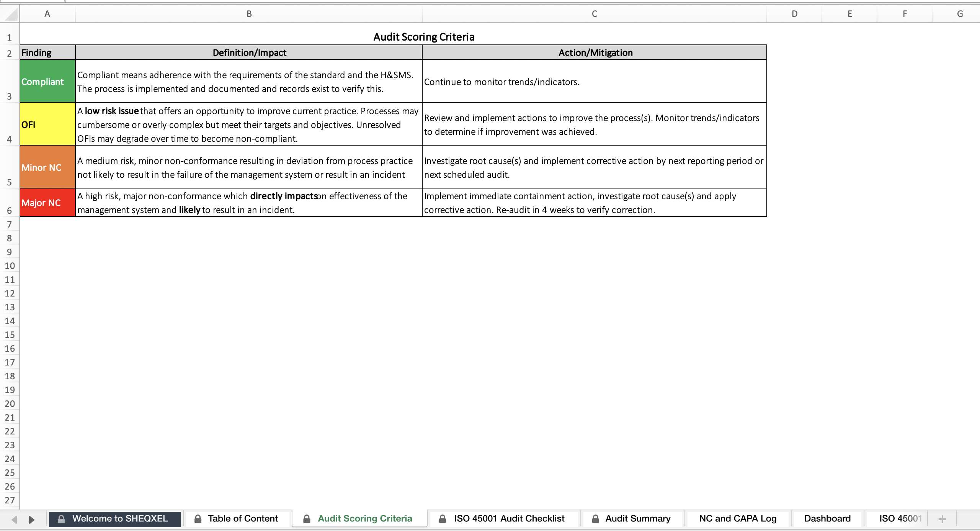Click the add new sheet plus icon
This screenshot has width=980, height=531.
[942, 519]
